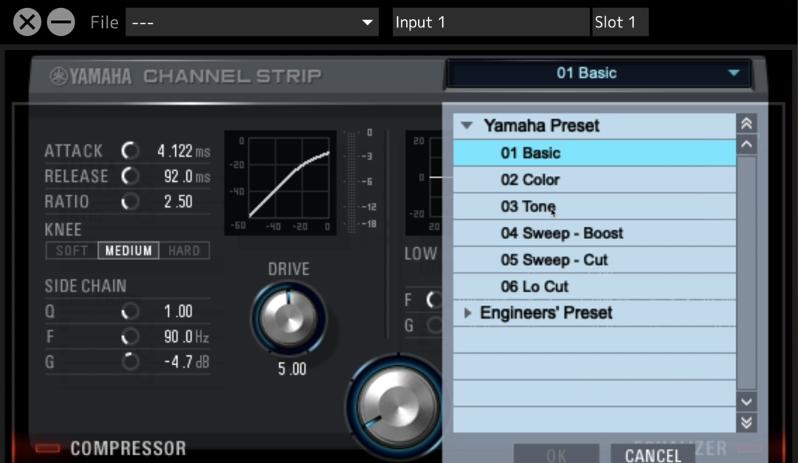
Task: Click the scroll down arrow icon
Action: point(747,400)
